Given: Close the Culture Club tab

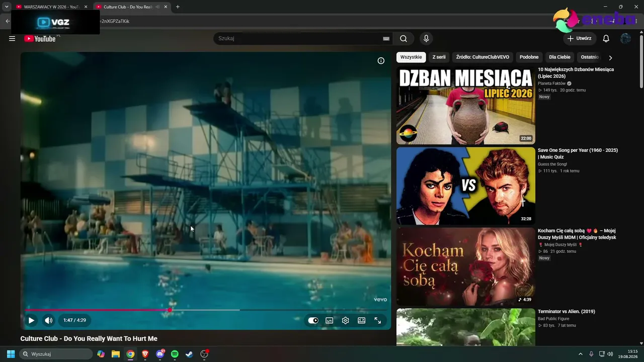Looking at the screenshot, I should (166, 7).
